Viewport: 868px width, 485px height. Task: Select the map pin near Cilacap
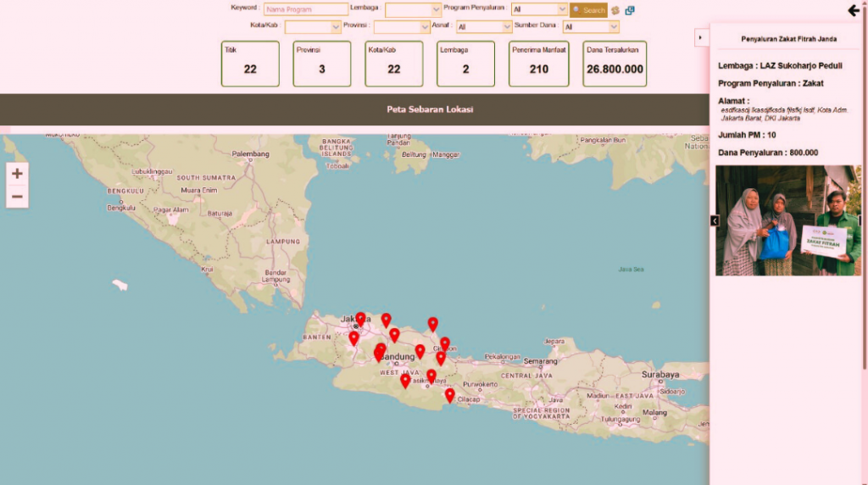click(x=449, y=394)
